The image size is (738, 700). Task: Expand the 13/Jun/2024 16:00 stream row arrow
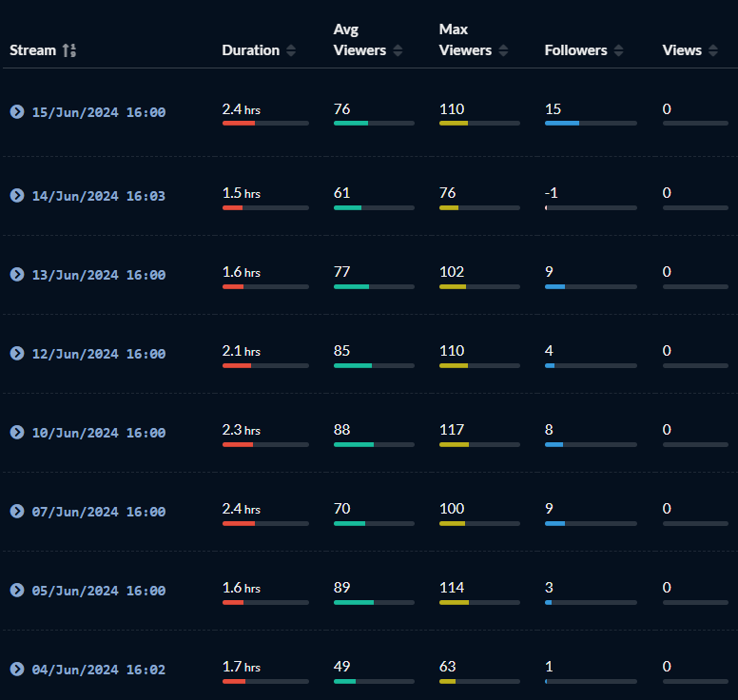(16, 275)
